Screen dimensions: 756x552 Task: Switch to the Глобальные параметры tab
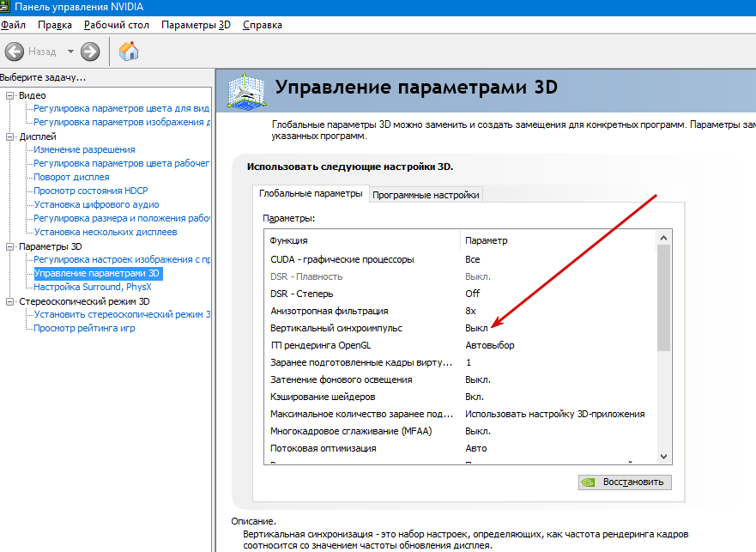click(x=311, y=193)
